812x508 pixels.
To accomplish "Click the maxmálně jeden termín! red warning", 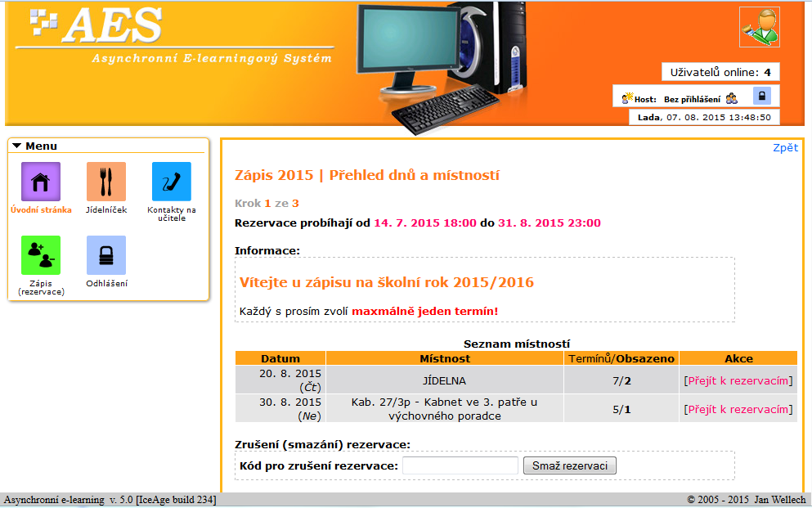I will coord(425,311).
